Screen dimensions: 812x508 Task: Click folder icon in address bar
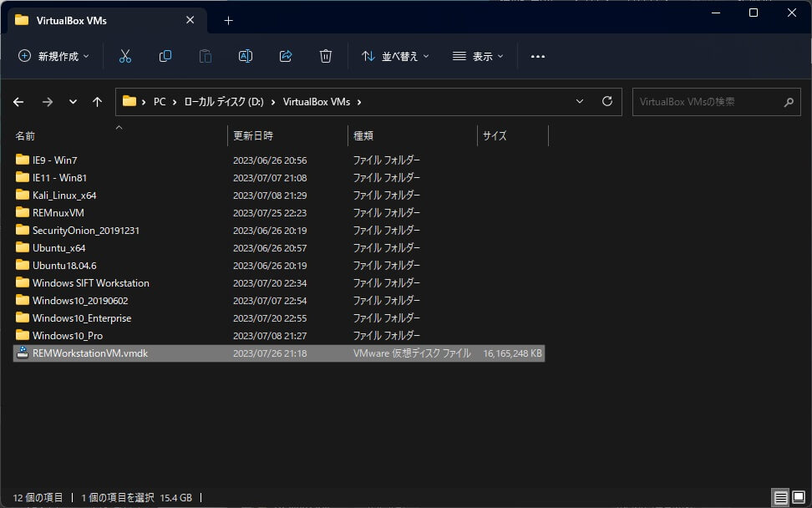(x=129, y=101)
